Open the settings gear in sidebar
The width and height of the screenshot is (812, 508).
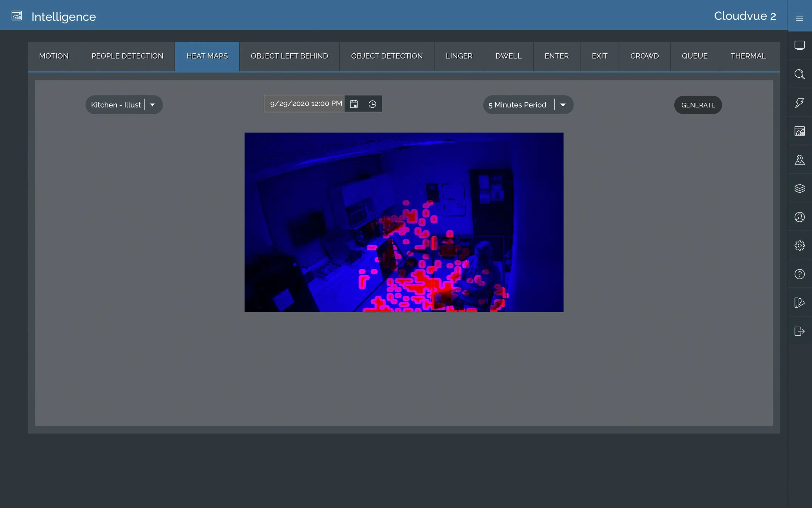click(x=800, y=245)
